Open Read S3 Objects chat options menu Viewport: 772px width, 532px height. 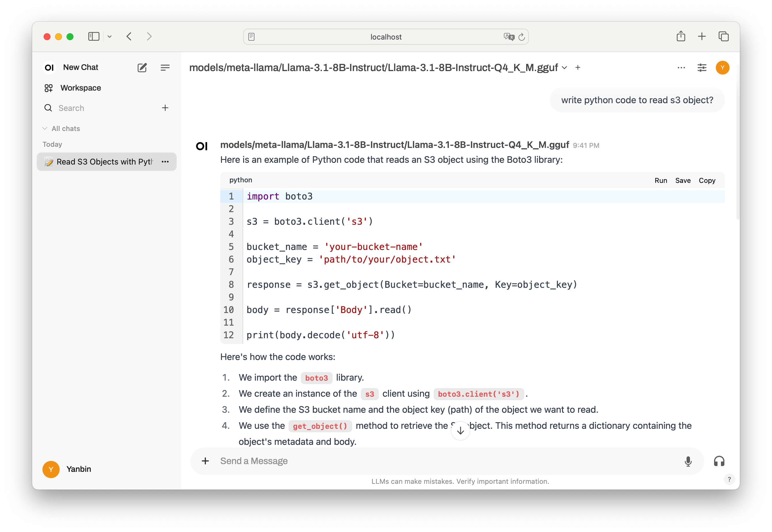click(165, 162)
